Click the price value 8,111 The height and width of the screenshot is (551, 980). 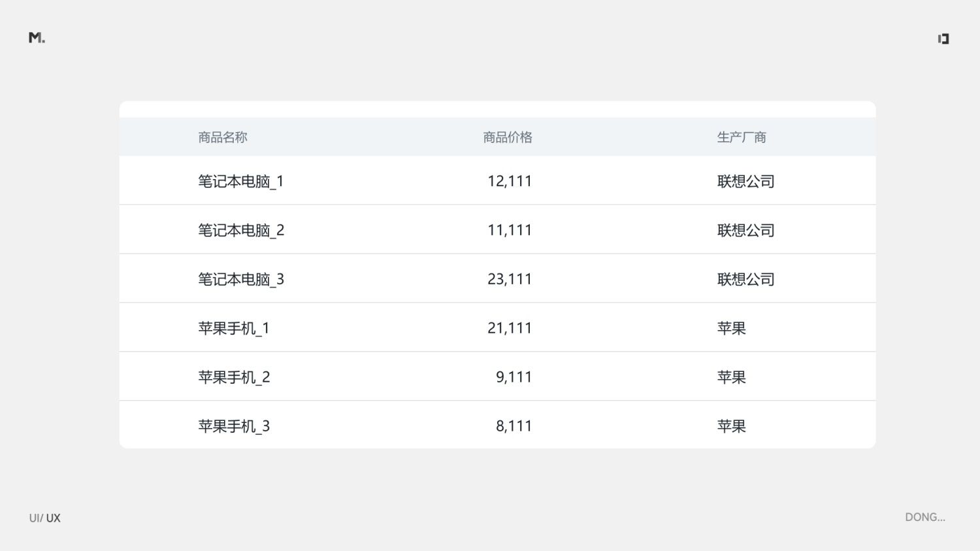coord(514,426)
